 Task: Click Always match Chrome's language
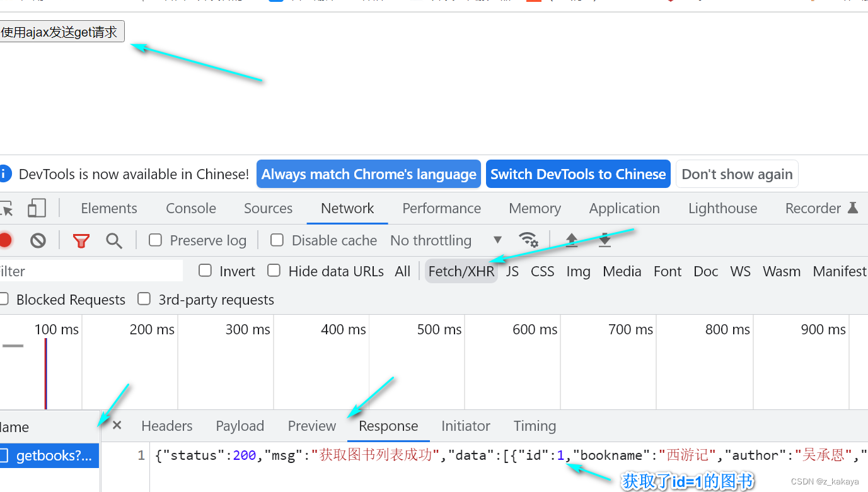point(369,174)
